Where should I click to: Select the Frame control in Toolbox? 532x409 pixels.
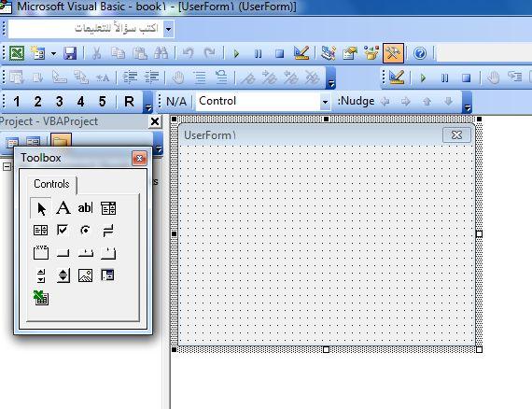pyautogui.click(x=41, y=252)
